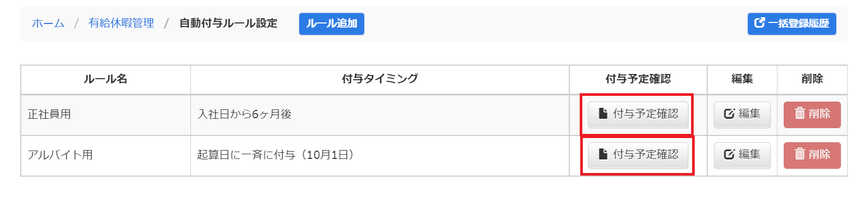
Task: Click the 入社日から6ヶ月後 timing cell
Action: pos(380,115)
